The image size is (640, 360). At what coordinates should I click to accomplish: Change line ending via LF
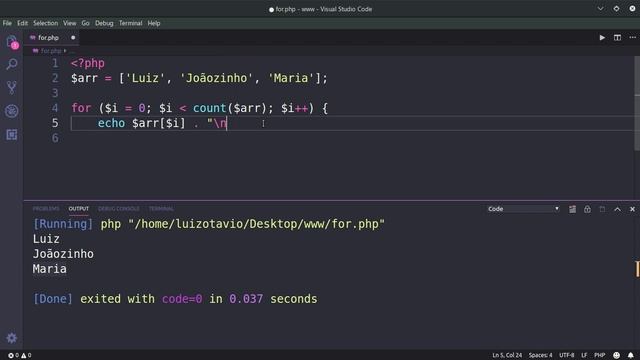tap(584, 355)
